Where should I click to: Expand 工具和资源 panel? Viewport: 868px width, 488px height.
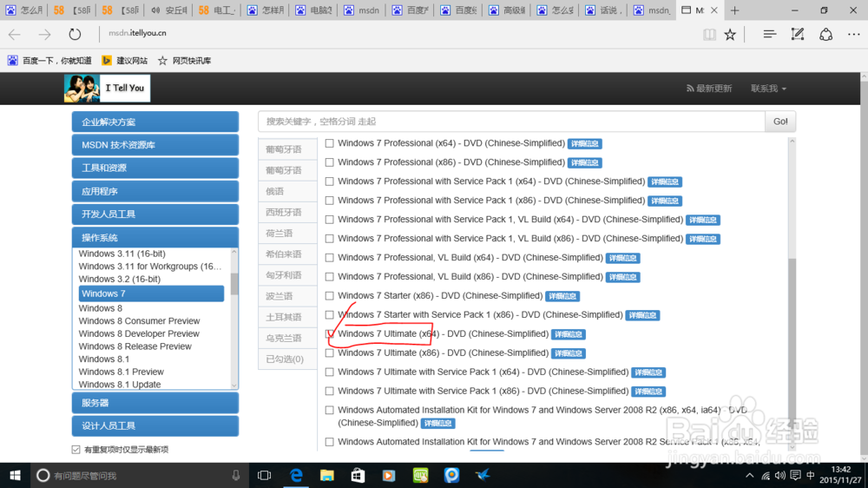click(155, 168)
